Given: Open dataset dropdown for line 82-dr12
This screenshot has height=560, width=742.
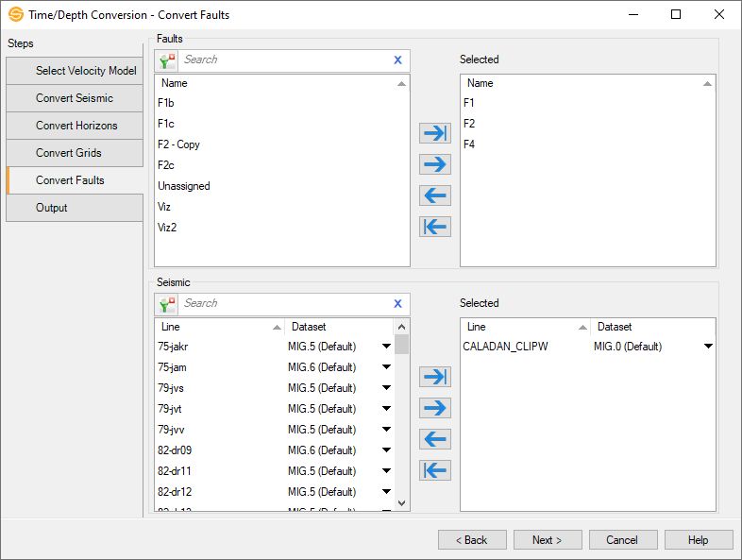Looking at the screenshot, I should [x=386, y=492].
